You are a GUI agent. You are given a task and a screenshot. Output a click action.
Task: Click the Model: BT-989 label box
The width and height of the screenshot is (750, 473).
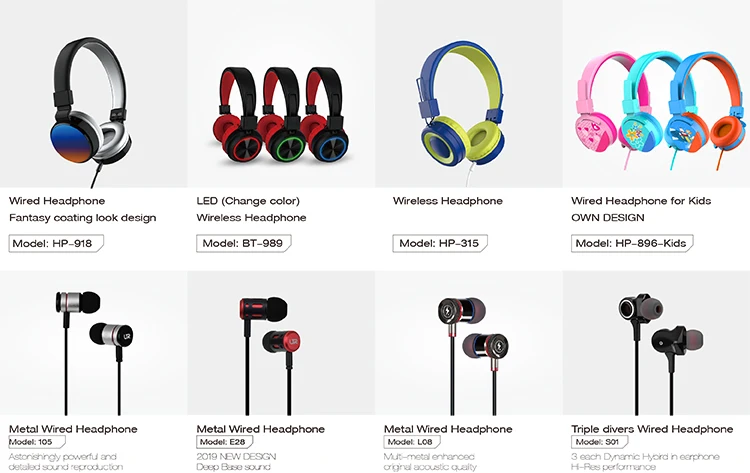click(243, 243)
